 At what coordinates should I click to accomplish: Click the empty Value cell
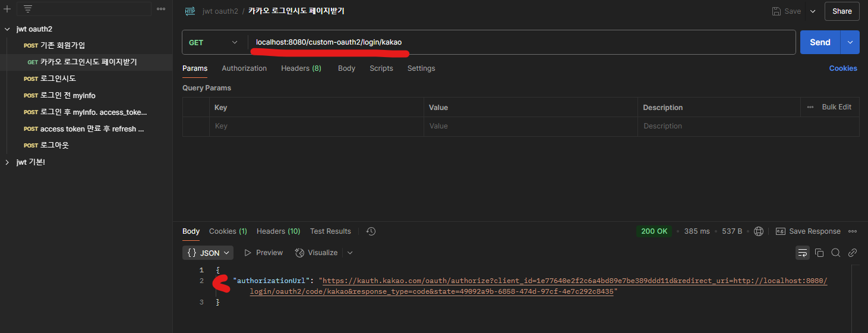[531, 126]
